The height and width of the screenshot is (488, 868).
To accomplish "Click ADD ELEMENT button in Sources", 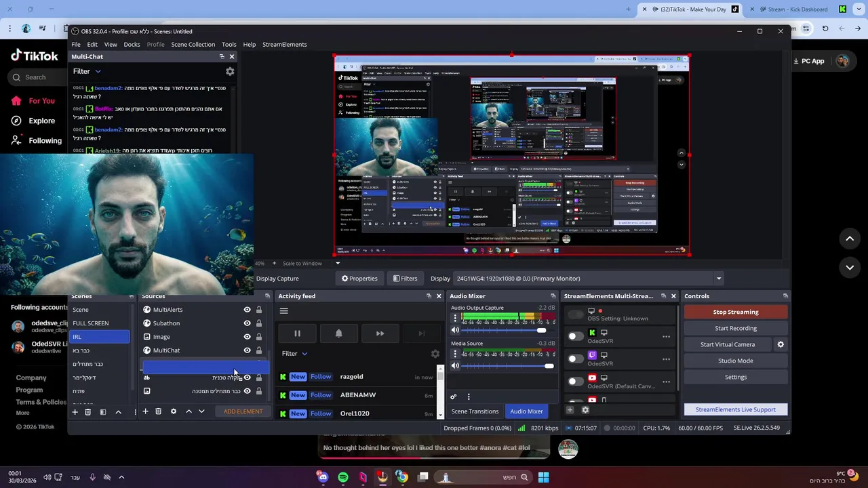I will 243,411.
